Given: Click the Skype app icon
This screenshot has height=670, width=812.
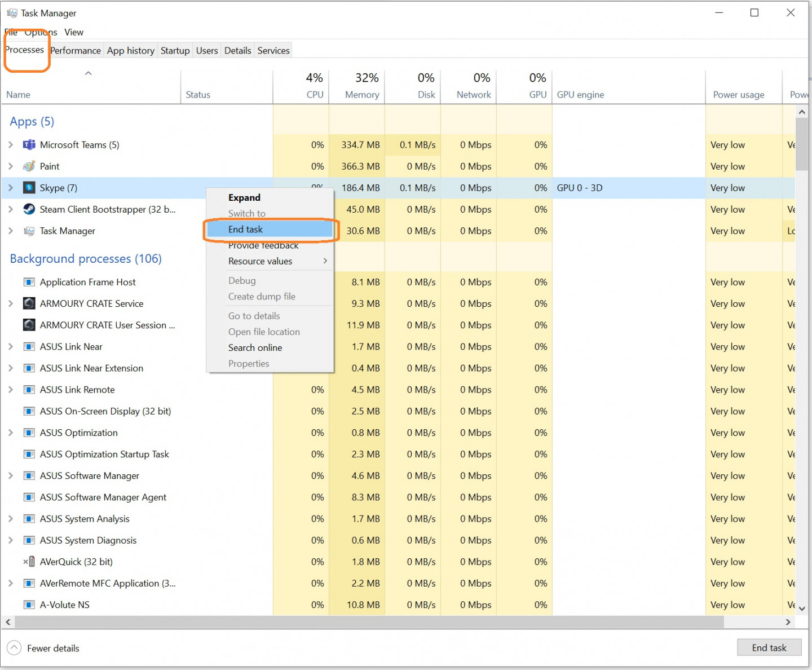Looking at the screenshot, I should (29, 188).
